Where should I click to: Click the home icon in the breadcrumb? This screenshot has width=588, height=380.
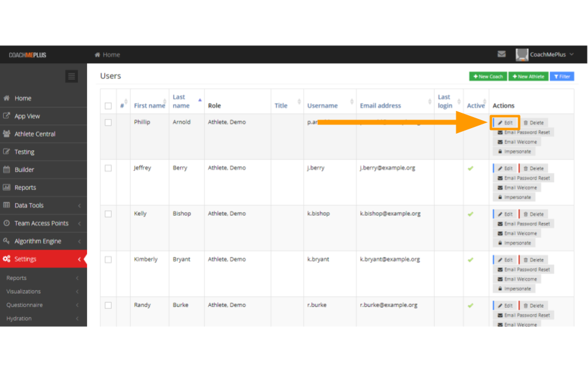coord(97,55)
